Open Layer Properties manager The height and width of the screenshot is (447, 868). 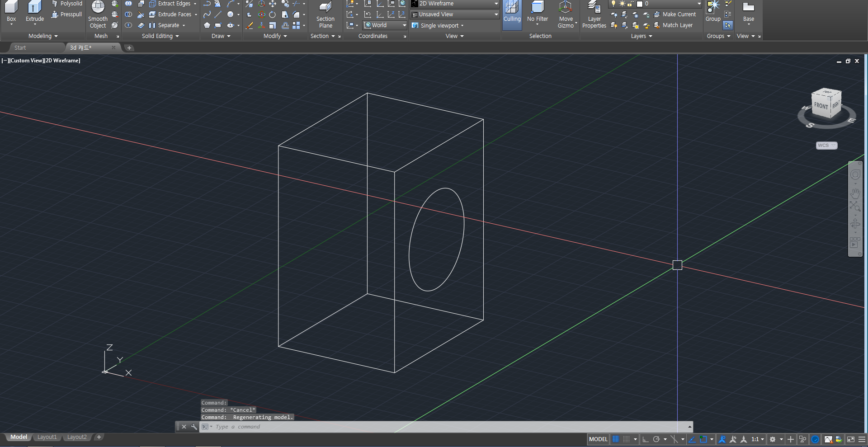click(594, 14)
